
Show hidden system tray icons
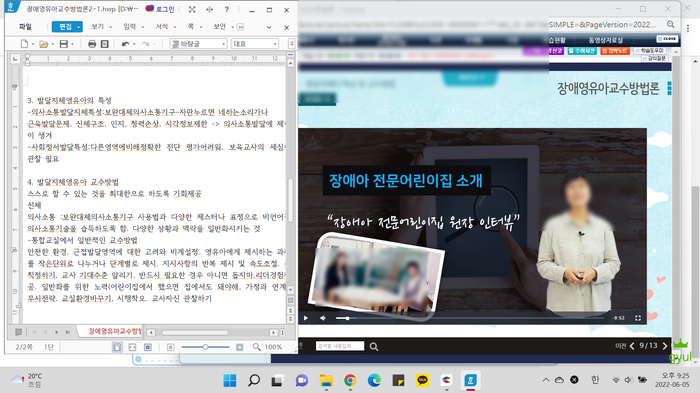546,380
